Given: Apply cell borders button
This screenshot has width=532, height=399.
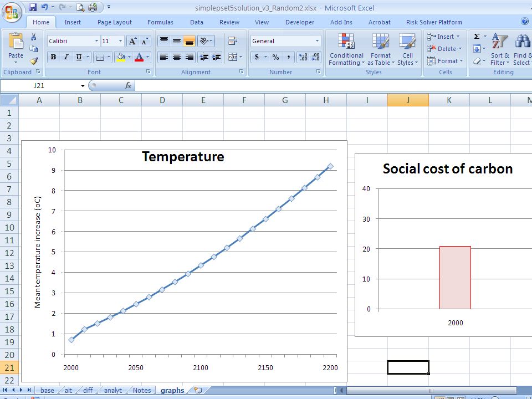Looking at the screenshot, I should pos(100,57).
